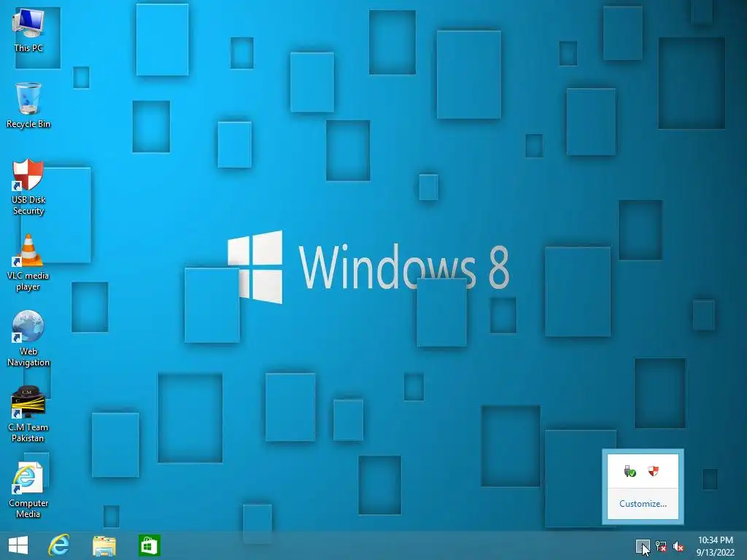Open the Recycle Bin icon
747x560 pixels.
coord(28,106)
